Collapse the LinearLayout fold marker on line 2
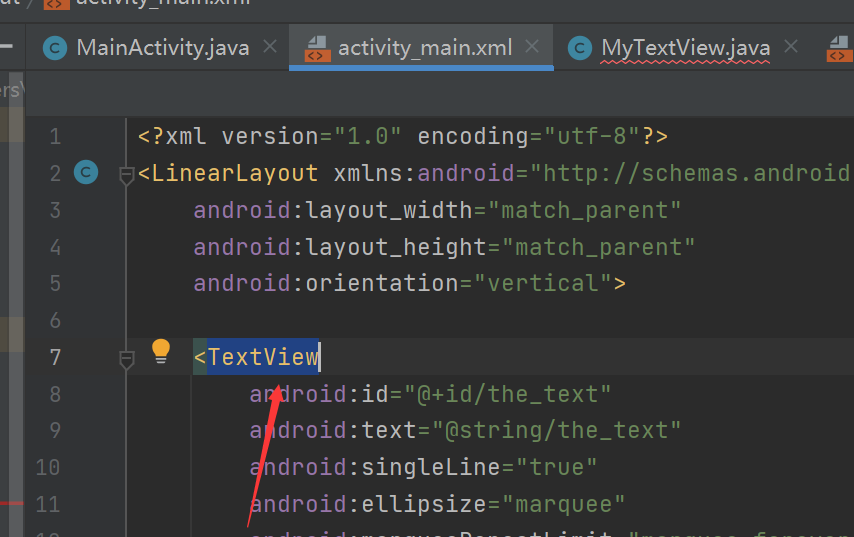 126,175
